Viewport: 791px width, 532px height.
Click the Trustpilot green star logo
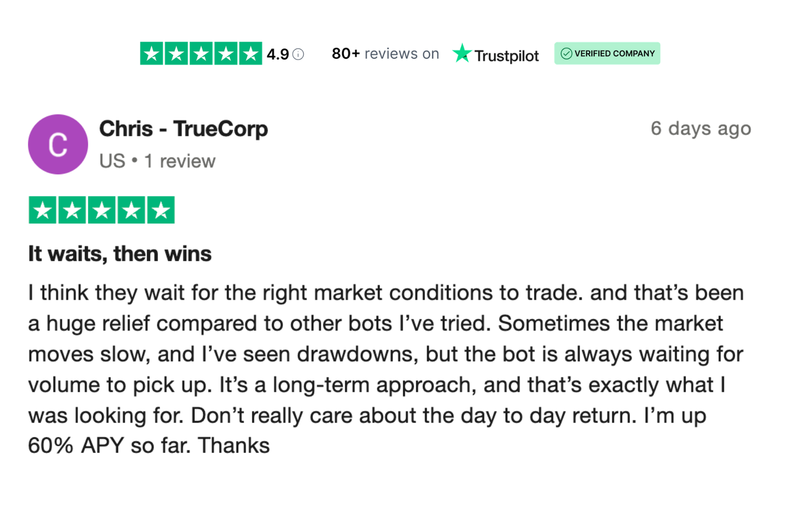(x=462, y=53)
